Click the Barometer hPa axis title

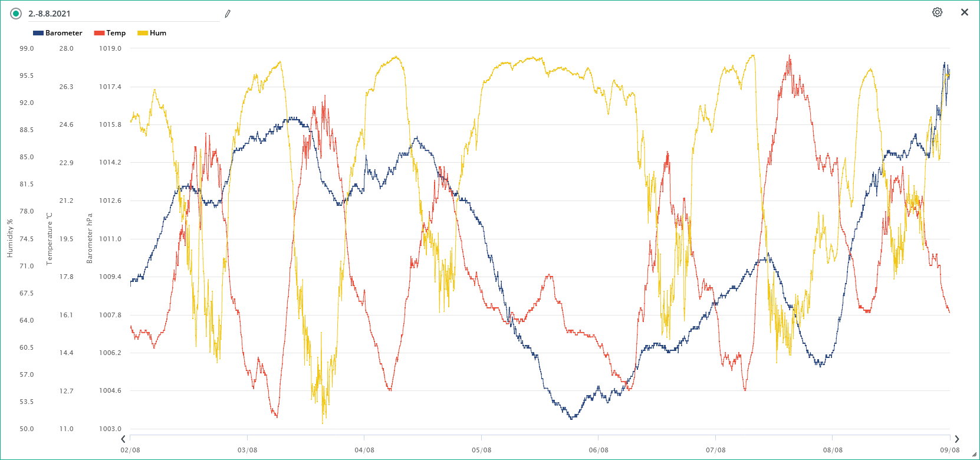tap(90, 238)
